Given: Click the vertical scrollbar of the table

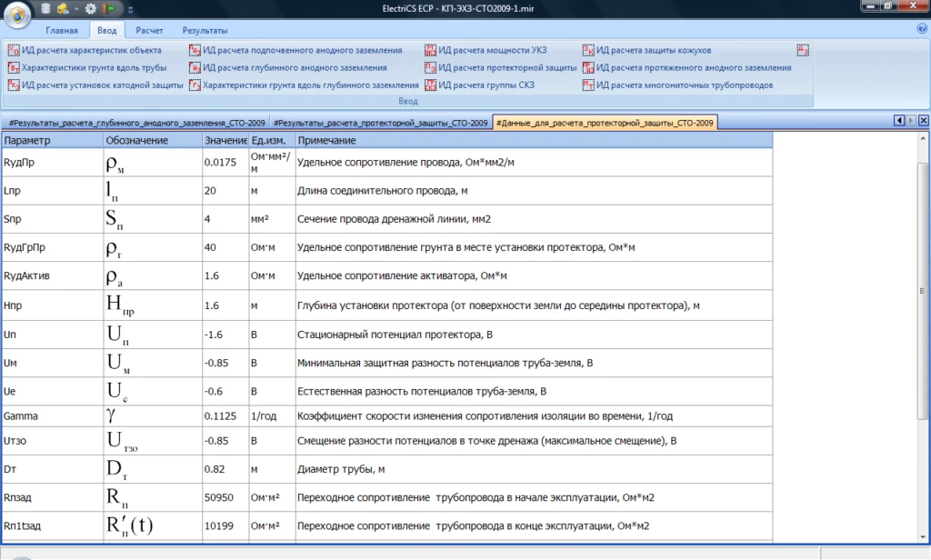Looking at the screenshot, I should (x=924, y=291).
